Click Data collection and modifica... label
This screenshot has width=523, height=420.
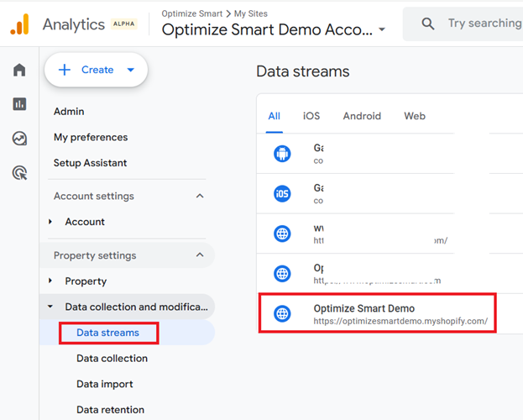(x=137, y=307)
